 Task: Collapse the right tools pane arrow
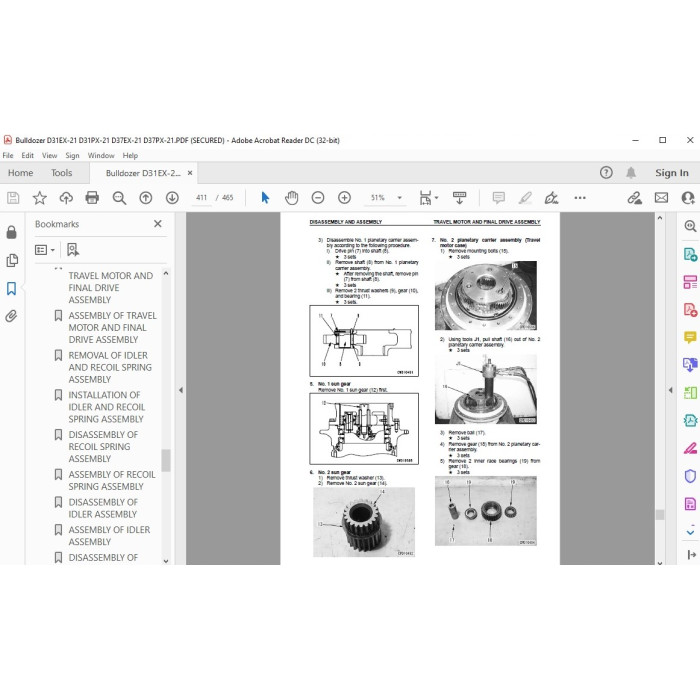671,390
